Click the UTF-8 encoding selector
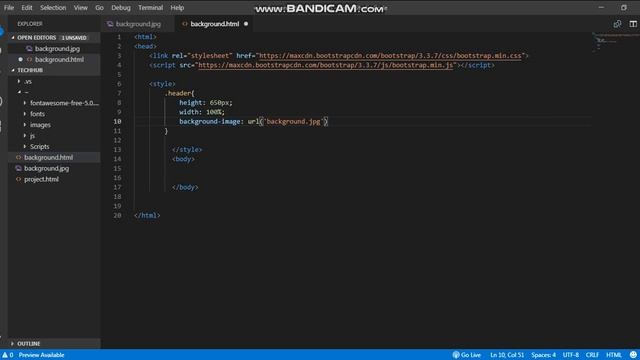 click(571, 355)
